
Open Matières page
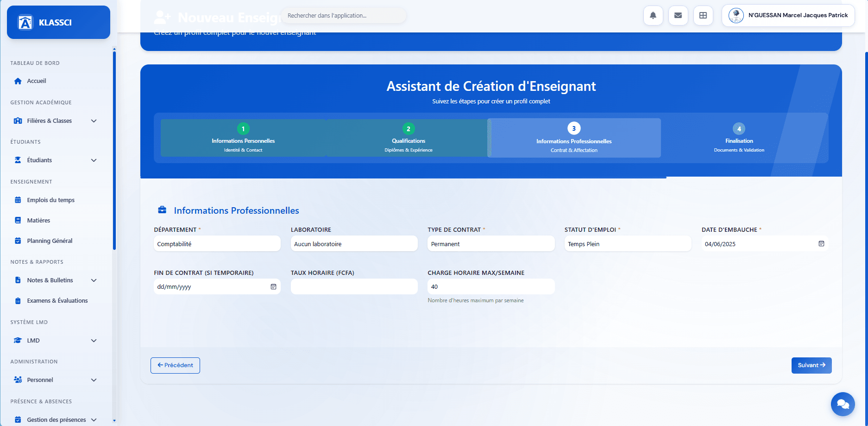(x=57, y=221)
